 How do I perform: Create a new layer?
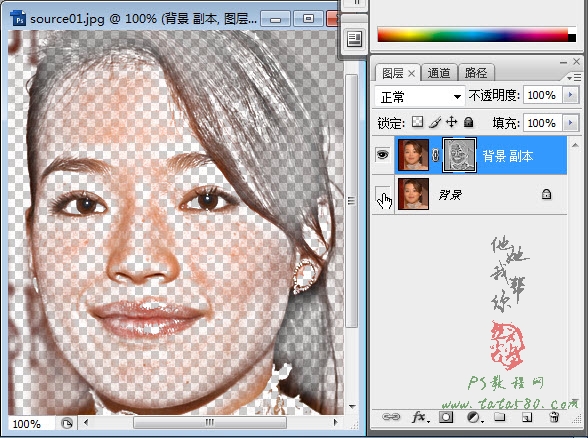click(x=527, y=417)
